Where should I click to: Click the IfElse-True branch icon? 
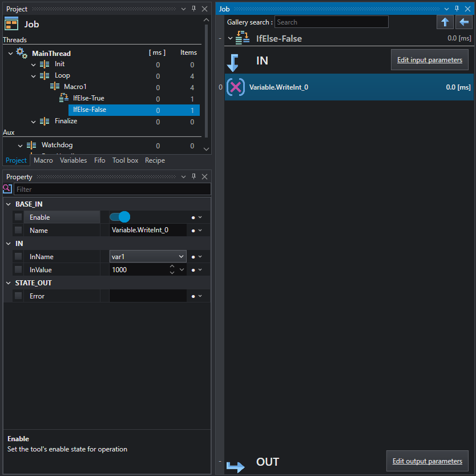64,98
